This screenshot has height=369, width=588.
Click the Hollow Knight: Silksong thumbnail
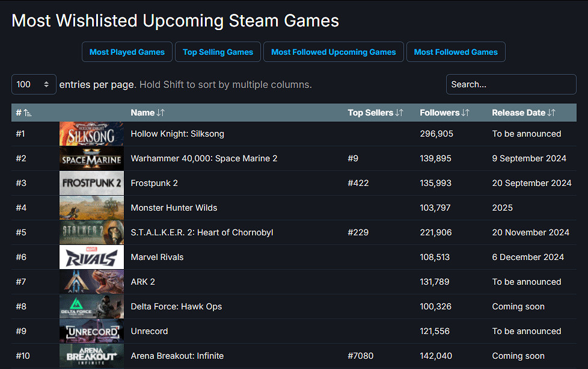(91, 133)
